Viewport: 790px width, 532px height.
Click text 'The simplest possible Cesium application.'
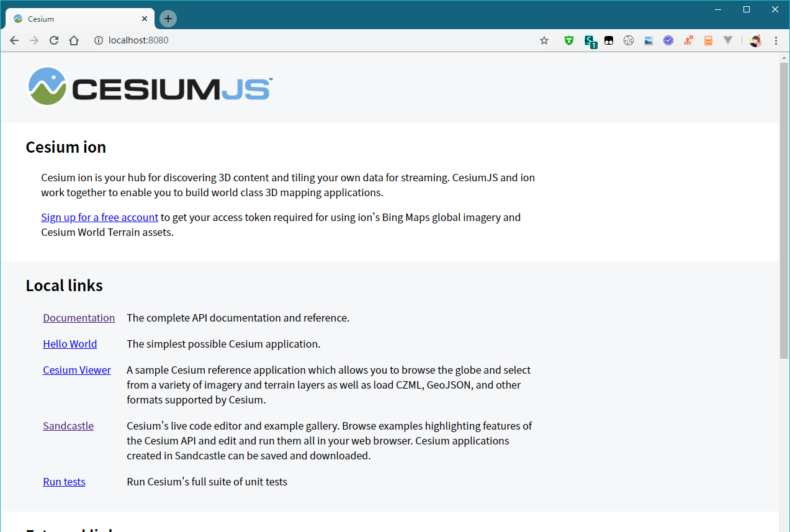[x=223, y=344]
